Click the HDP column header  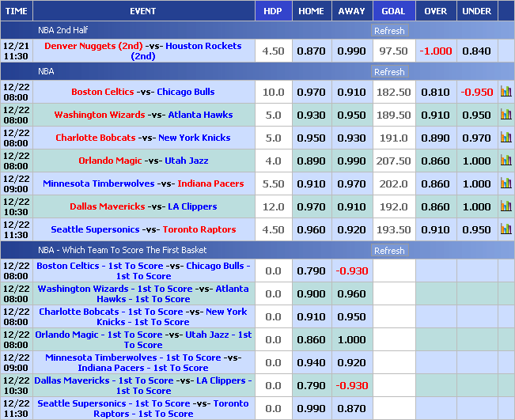[273, 11]
